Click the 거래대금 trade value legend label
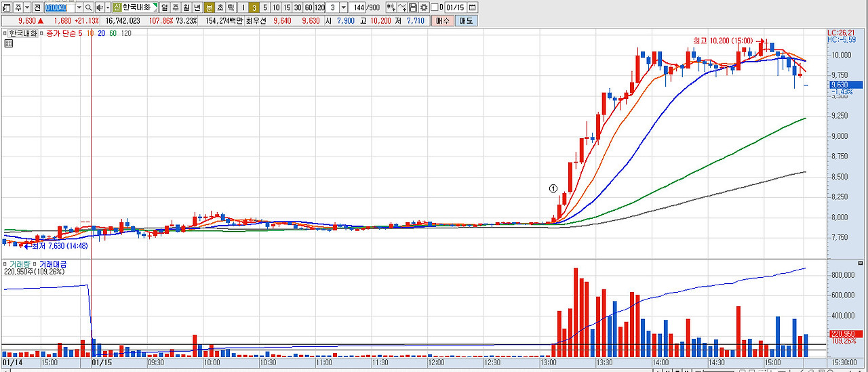The image size is (868, 372). point(54,264)
